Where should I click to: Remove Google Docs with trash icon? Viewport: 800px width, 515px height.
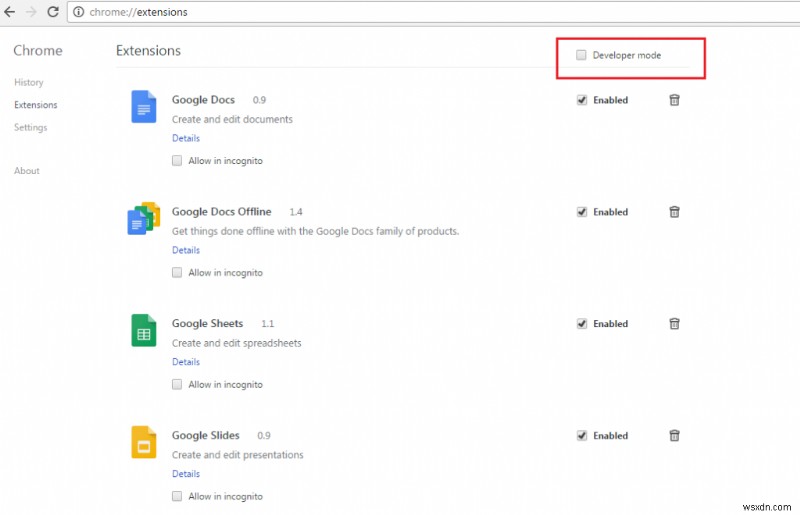[674, 100]
